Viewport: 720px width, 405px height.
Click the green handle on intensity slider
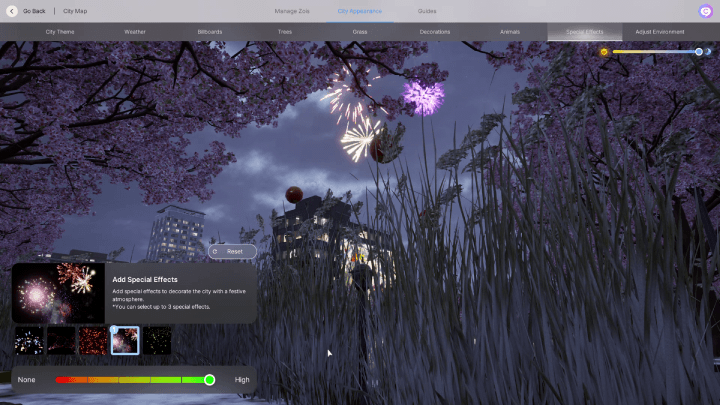pos(210,380)
